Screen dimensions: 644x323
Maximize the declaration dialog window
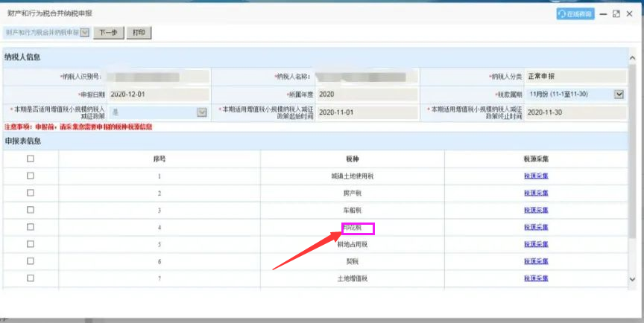[x=616, y=14]
